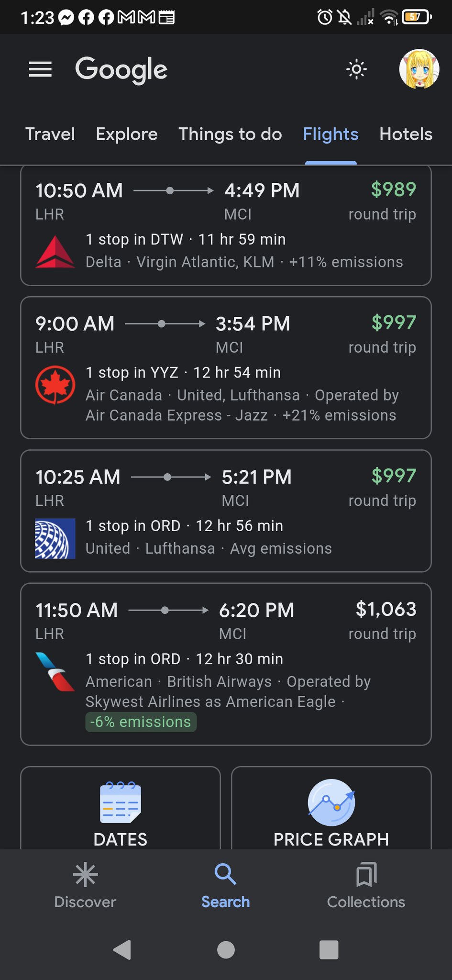
Task: Switch to the Travel tab
Action: [x=50, y=134]
